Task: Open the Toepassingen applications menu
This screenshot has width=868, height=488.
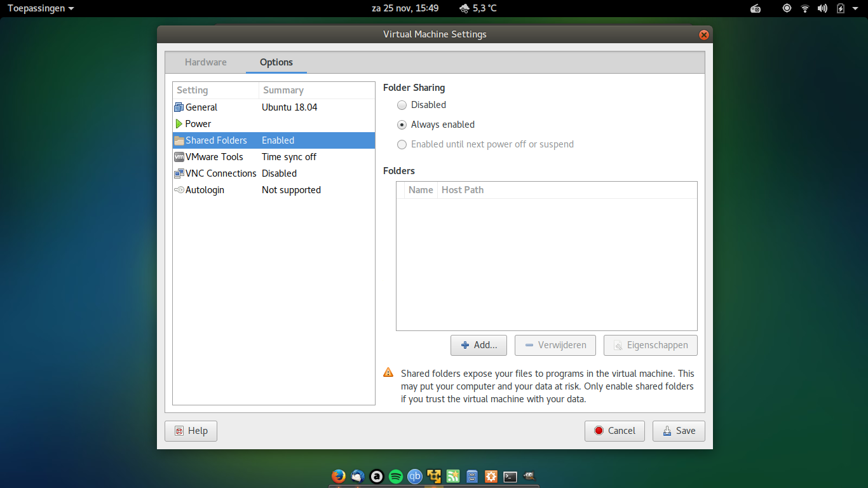Action: coord(41,8)
